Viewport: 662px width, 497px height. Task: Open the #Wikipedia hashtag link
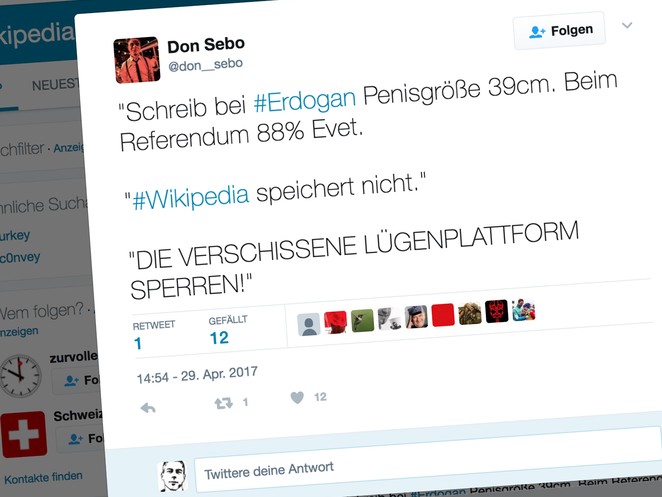pos(190,197)
